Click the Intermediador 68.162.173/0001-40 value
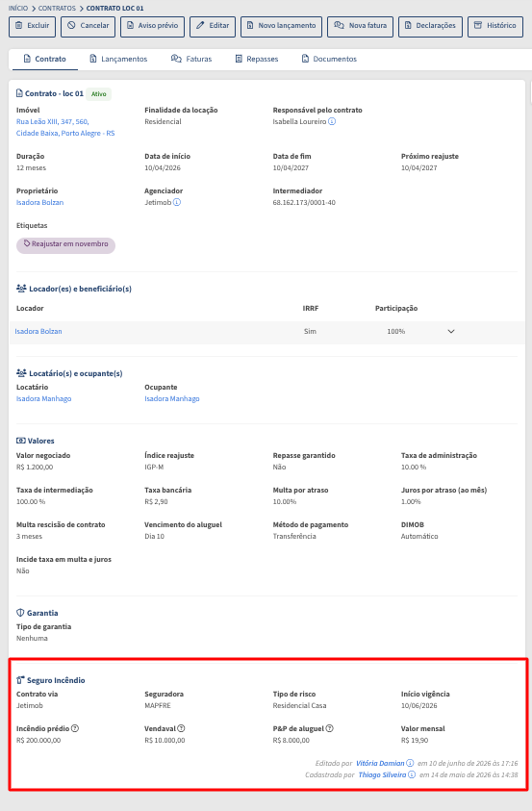The width and height of the screenshot is (532, 811). click(x=304, y=203)
